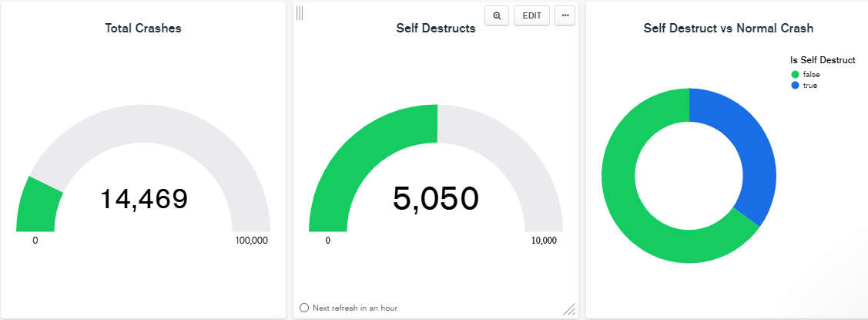Click the 'Next refresh in an hour' text
The width and height of the screenshot is (868, 320).
[x=355, y=308]
